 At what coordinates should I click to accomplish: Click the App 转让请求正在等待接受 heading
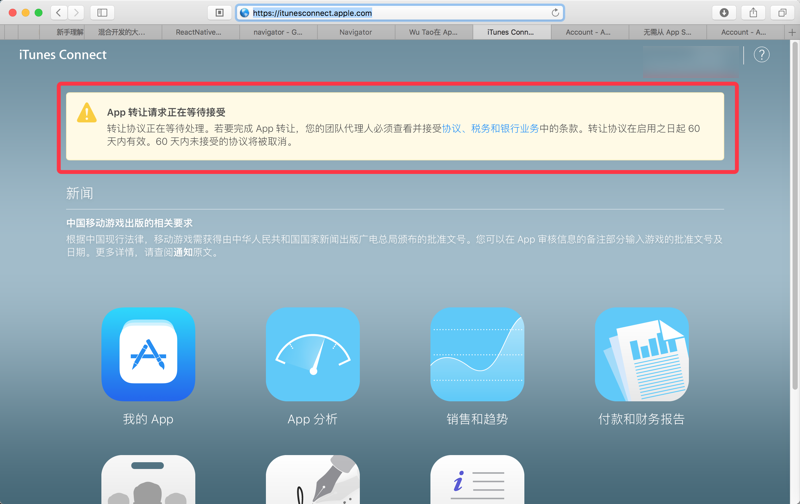(x=166, y=112)
